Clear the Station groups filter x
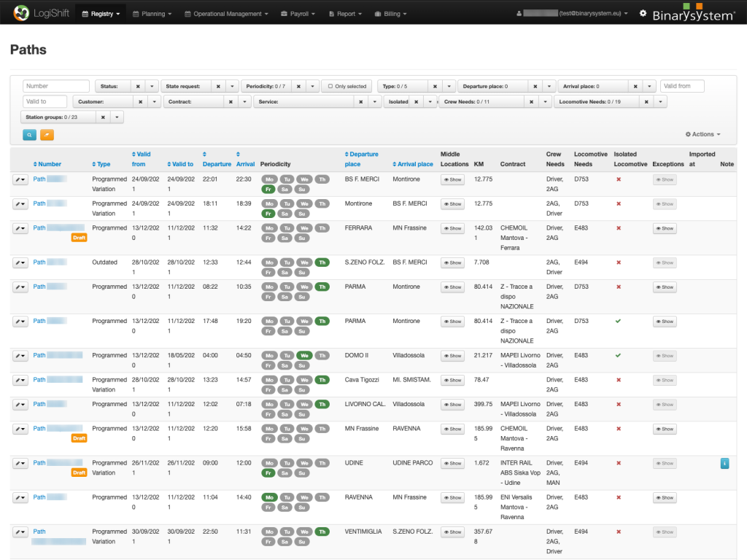This screenshot has width=747, height=560. pyautogui.click(x=103, y=117)
